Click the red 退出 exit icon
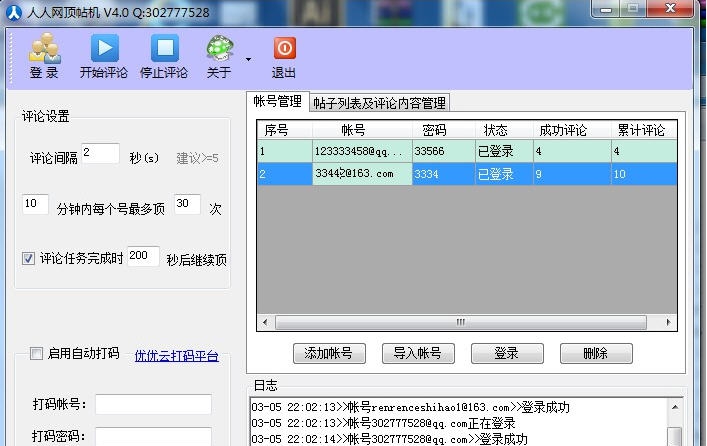707x446 pixels. click(284, 56)
